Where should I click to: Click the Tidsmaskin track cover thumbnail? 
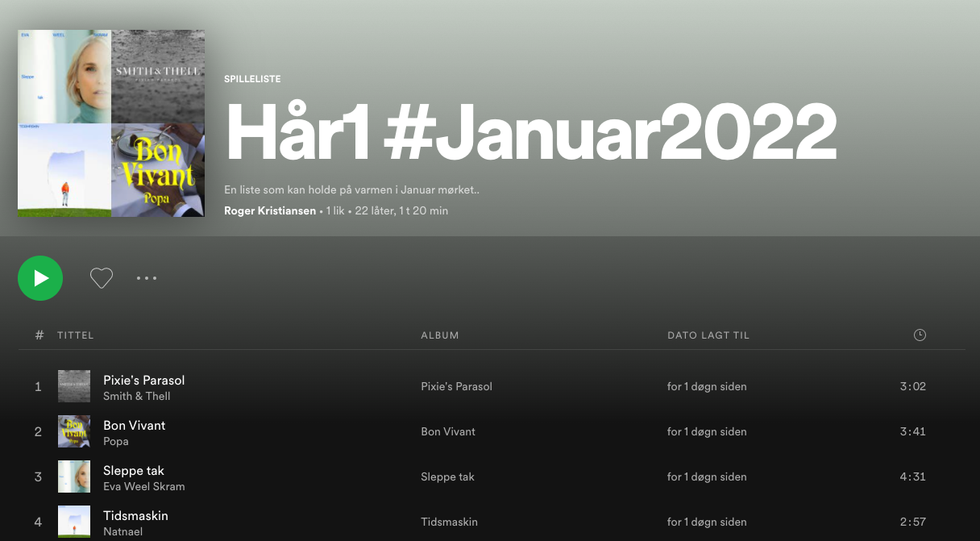pyautogui.click(x=74, y=522)
